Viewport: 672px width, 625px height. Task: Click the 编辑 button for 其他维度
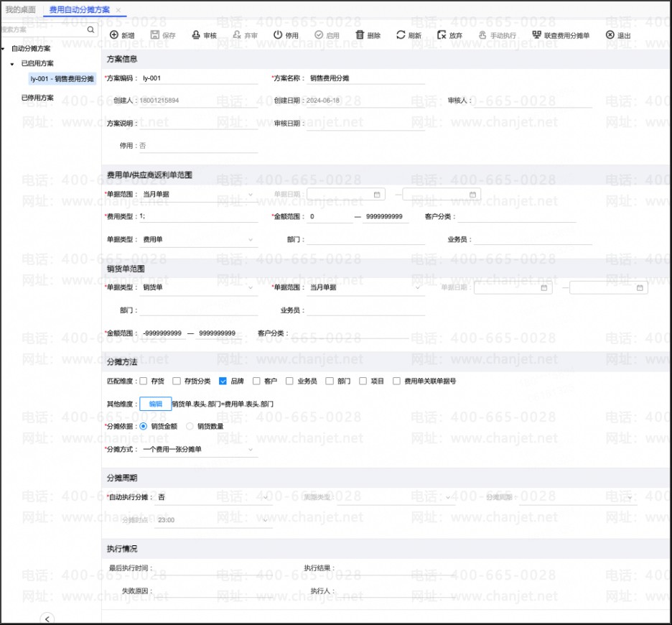click(156, 404)
